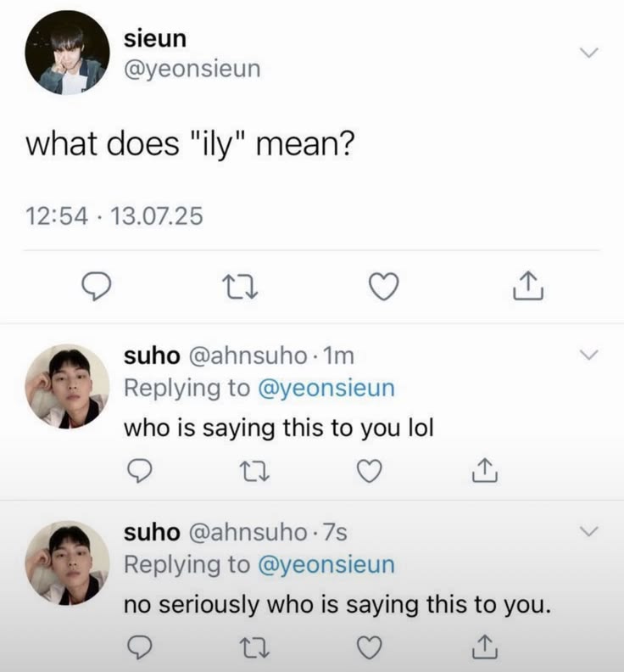
Task: Open suho's avatar on first reply
Action: (67, 386)
